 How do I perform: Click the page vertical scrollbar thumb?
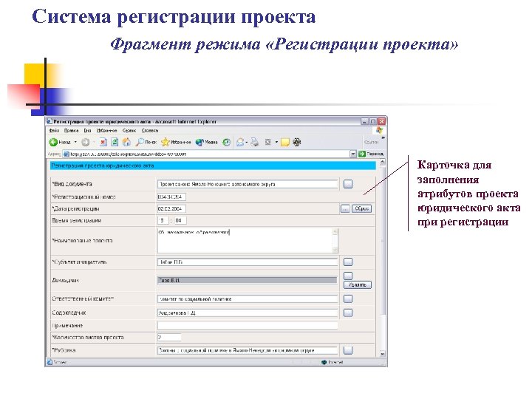coord(383,240)
